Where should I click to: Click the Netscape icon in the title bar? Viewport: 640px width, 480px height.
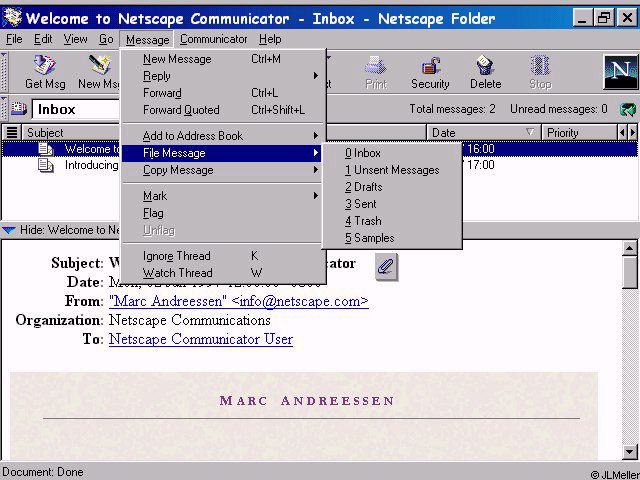click(12, 18)
